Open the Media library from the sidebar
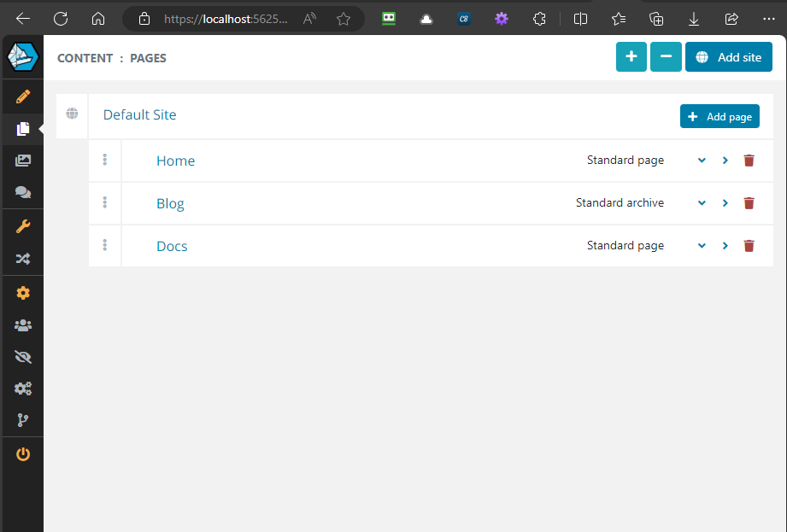 coord(22,160)
